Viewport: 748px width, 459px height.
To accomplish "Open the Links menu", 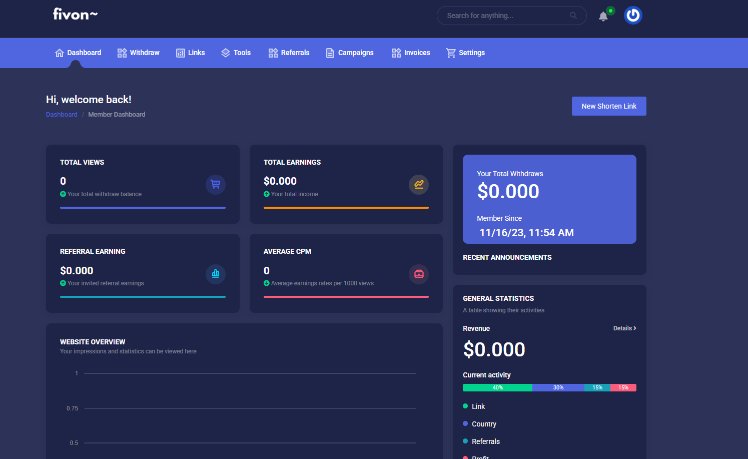I will [190, 53].
